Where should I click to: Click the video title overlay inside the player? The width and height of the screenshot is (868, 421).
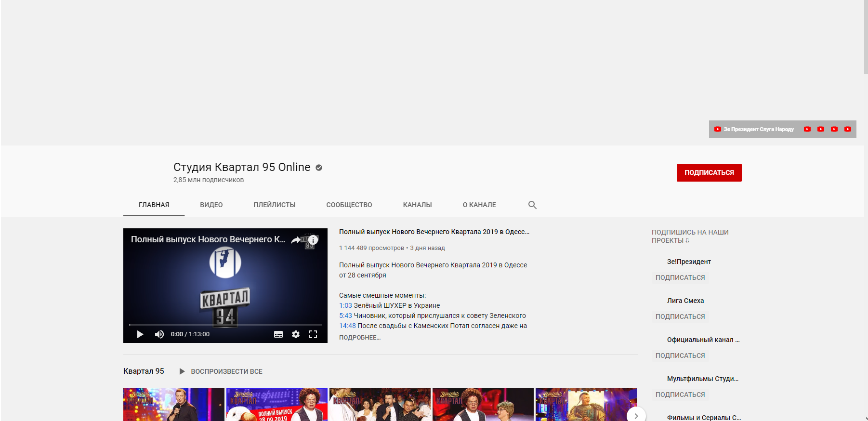click(208, 239)
